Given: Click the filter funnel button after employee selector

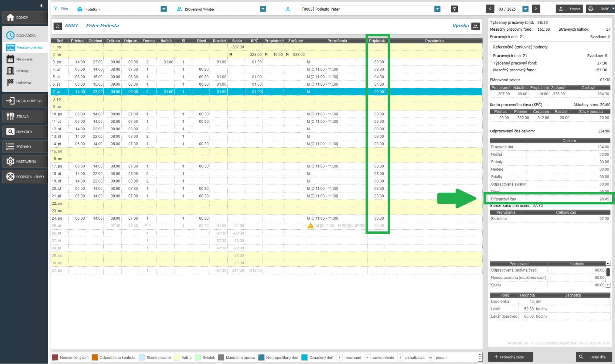Looking at the screenshot, I should [454, 9].
